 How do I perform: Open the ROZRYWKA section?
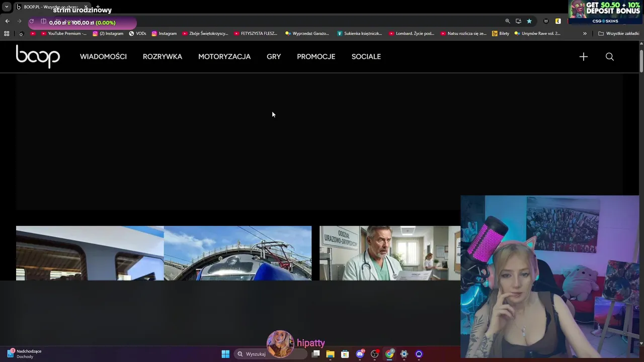(163, 56)
